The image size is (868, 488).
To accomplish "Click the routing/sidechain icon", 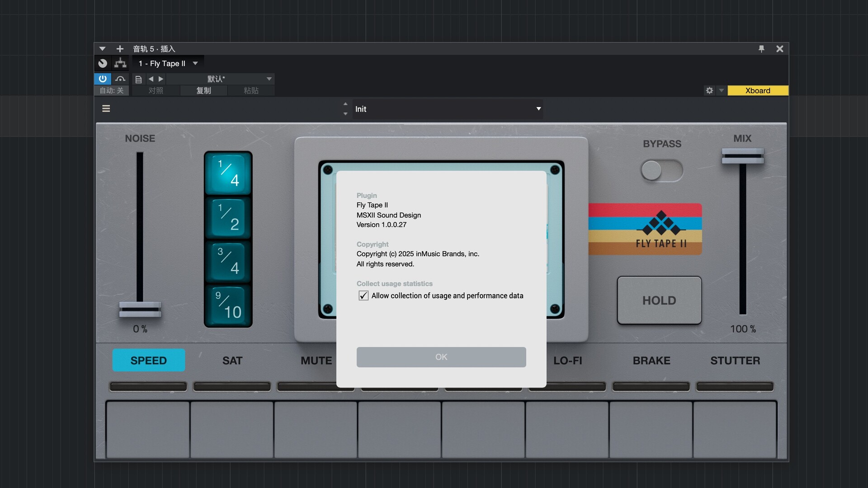I will [120, 63].
